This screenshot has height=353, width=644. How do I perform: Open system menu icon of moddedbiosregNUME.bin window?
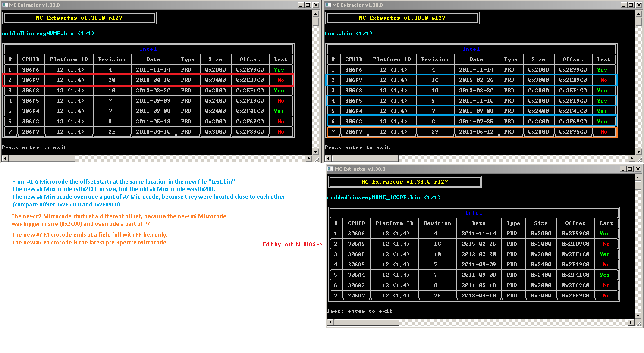5,5
